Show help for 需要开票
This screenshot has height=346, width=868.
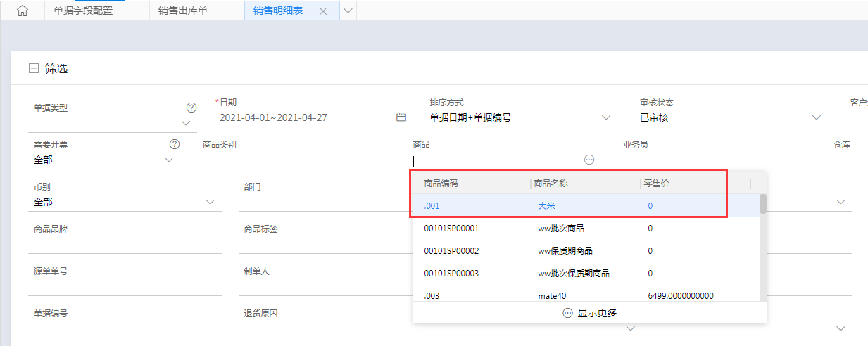click(x=175, y=144)
